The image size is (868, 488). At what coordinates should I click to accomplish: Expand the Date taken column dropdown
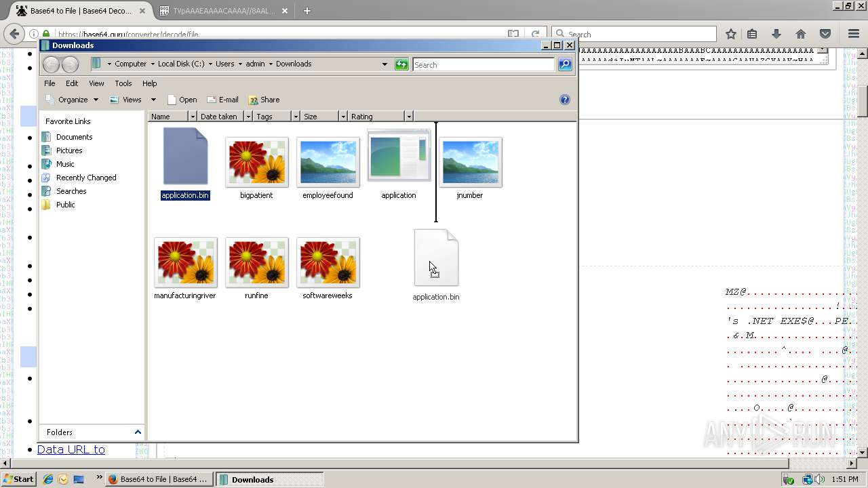coord(248,117)
